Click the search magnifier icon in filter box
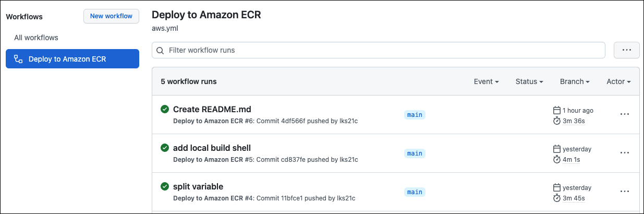This screenshot has width=644, height=214. (x=160, y=51)
